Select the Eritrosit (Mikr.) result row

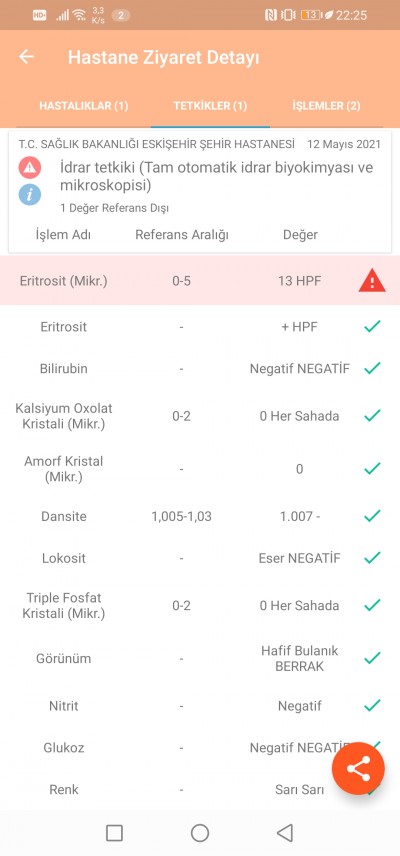[x=200, y=281]
